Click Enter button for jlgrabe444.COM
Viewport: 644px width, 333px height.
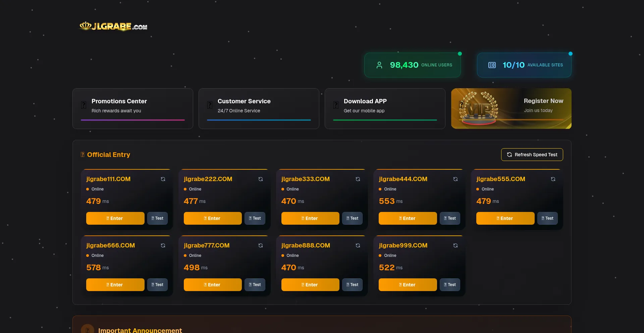(408, 218)
